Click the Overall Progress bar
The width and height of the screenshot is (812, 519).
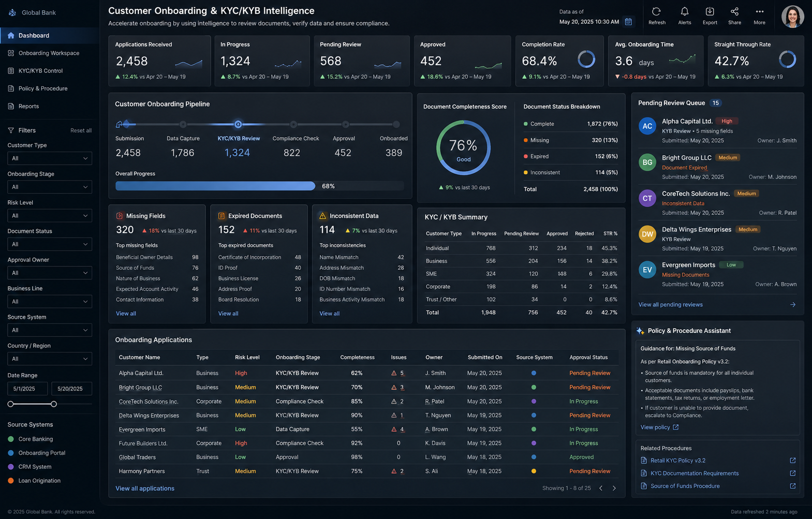click(259, 186)
